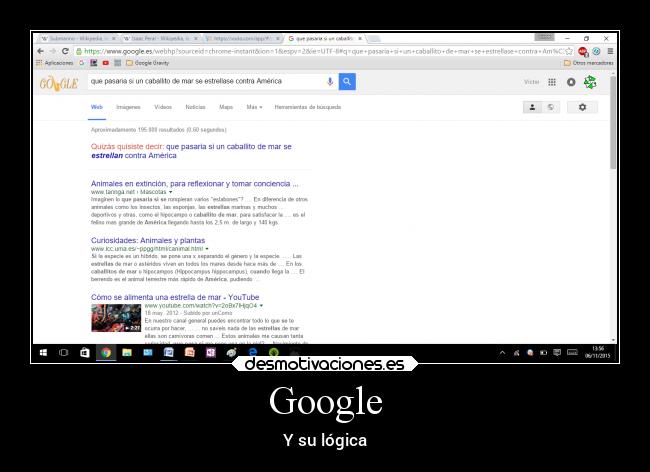Open File Explorer from taskbar
The width and height of the screenshot is (650, 472).
(x=127, y=353)
